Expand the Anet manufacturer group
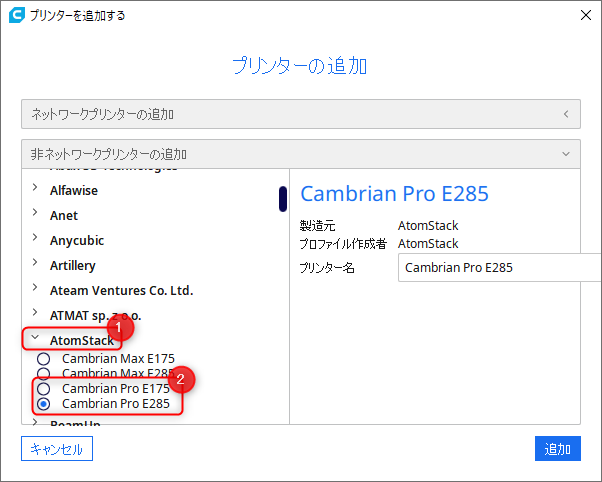This screenshot has width=602, height=482. (35, 212)
